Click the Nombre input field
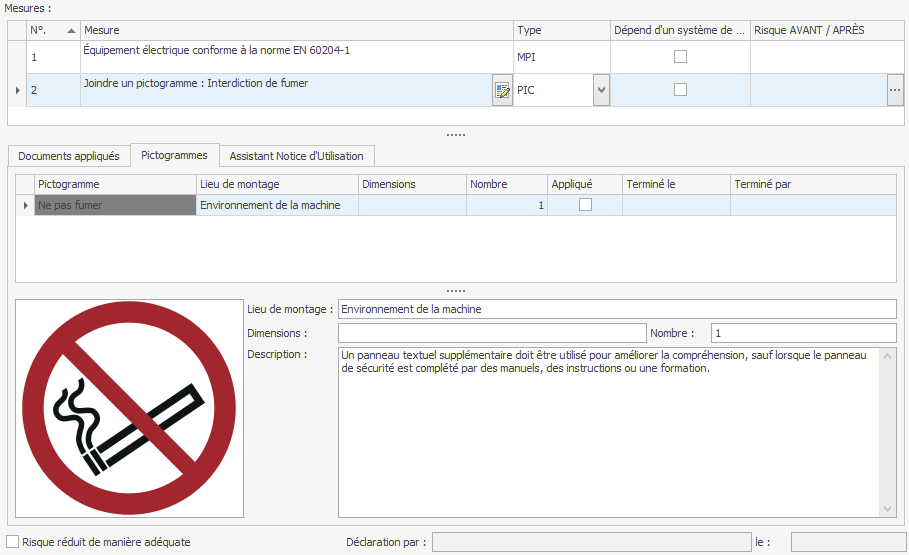Image resolution: width=909 pixels, height=555 pixels. [x=803, y=333]
